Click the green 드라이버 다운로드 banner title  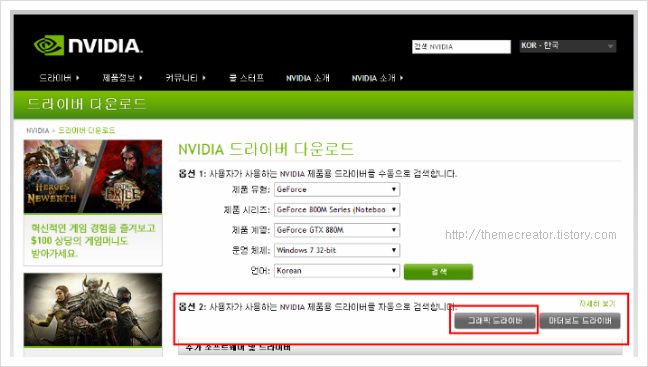coord(87,104)
